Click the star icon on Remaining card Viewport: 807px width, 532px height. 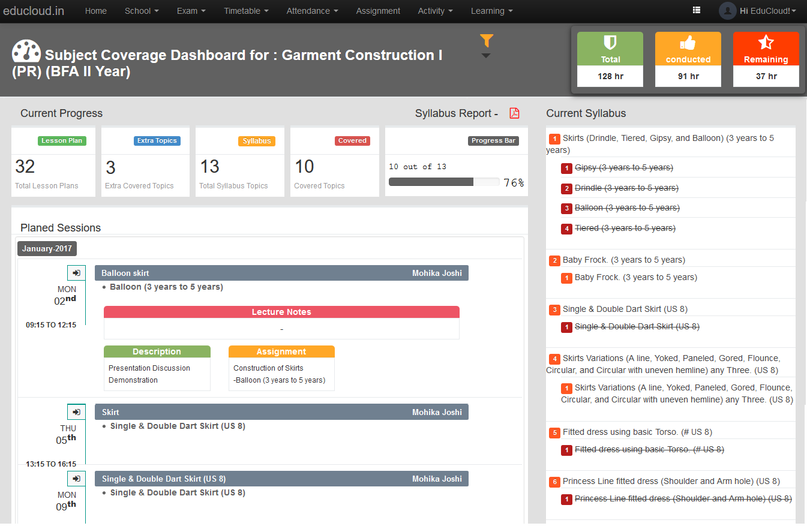tap(766, 43)
